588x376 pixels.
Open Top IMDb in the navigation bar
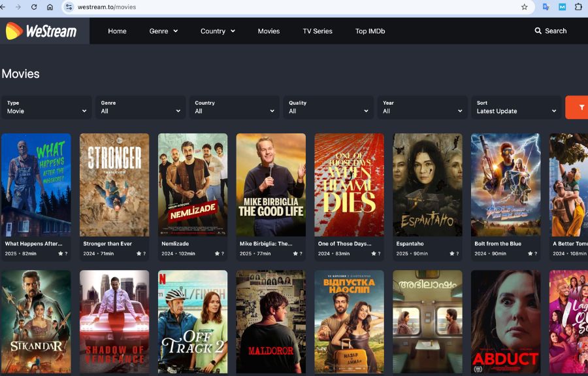click(370, 31)
